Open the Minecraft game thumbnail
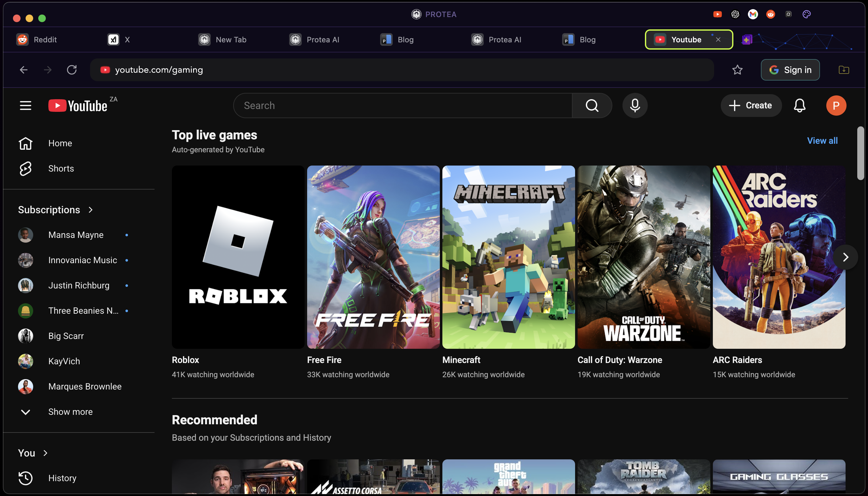Image resolution: width=868 pixels, height=496 pixels. [x=508, y=257]
